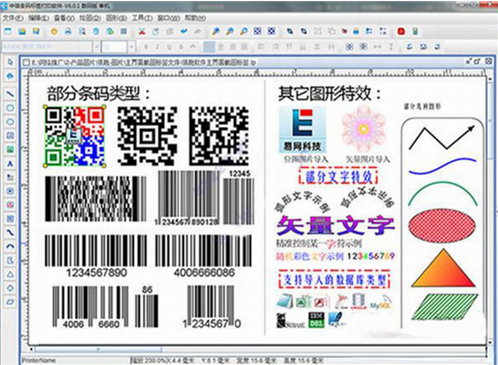Open the 窗口(W) menu
This screenshot has height=365, width=498.
tap(168, 18)
